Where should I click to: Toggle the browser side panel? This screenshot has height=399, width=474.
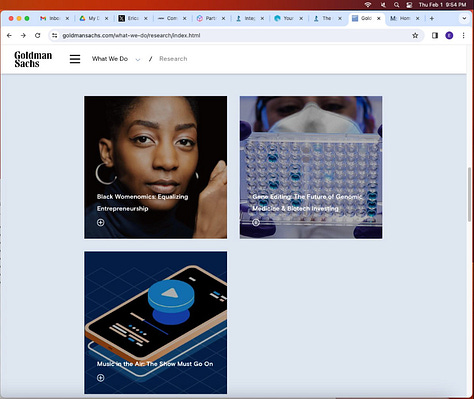click(x=435, y=35)
